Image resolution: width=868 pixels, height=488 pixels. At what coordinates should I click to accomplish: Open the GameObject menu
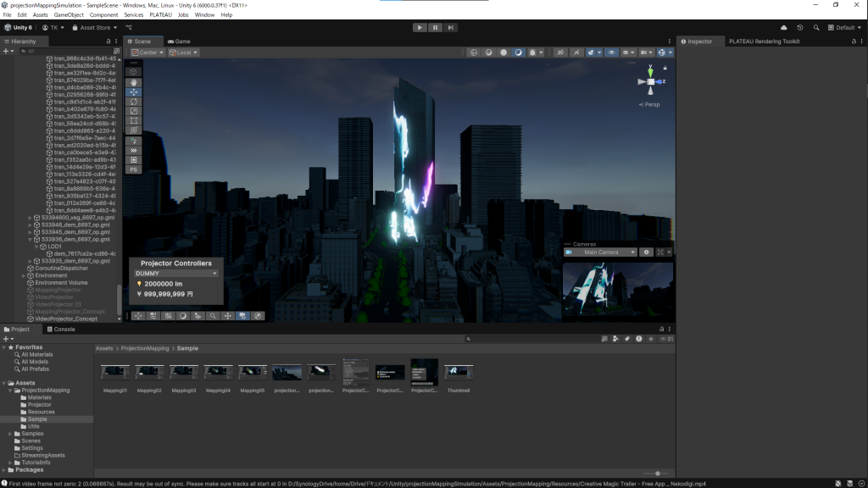click(x=69, y=15)
